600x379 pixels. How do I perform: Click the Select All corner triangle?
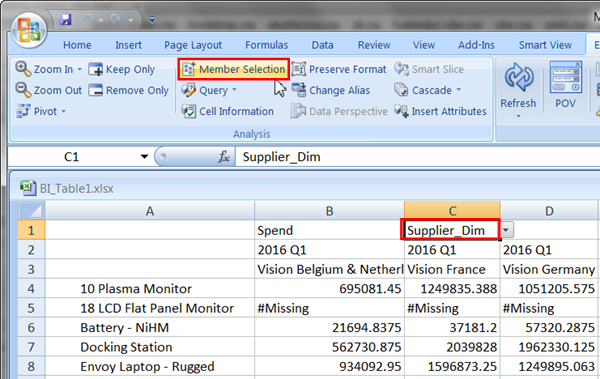31,211
